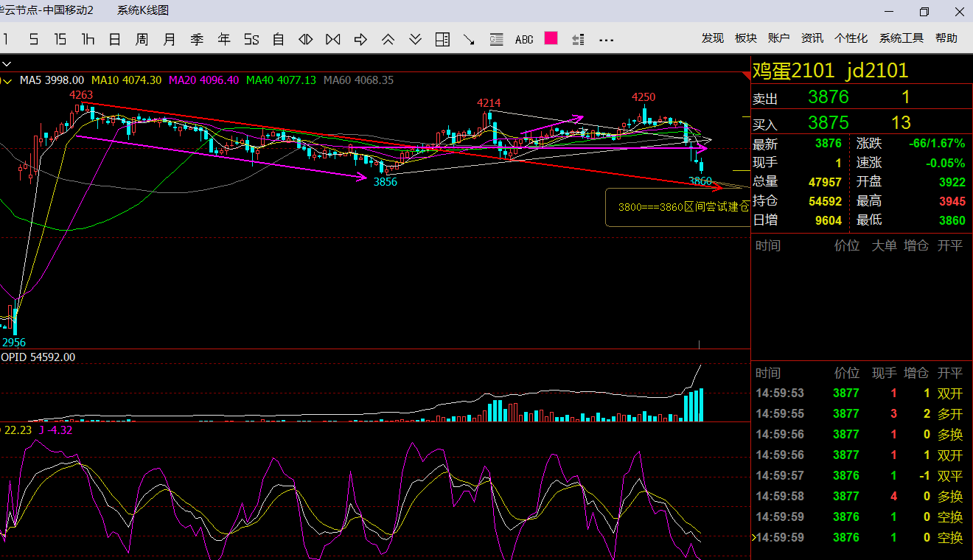Click the 总量 value 47957
The width and height of the screenshot is (973, 560).
[x=824, y=182]
